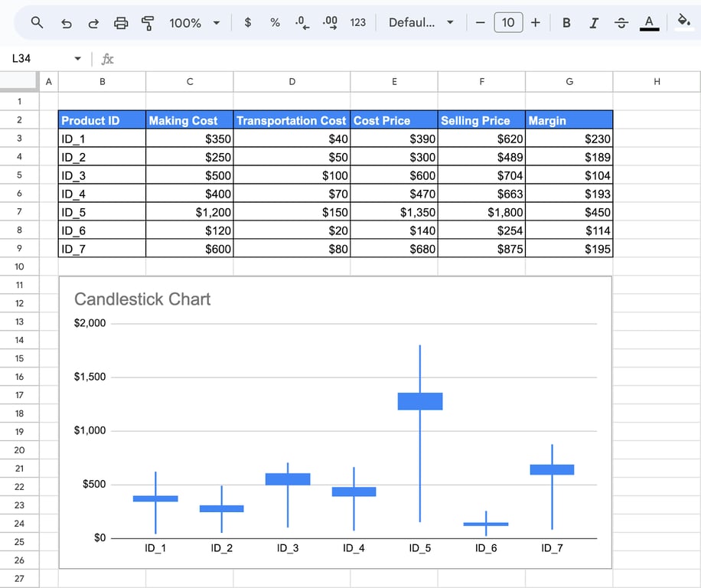
Task: Select cell containing ID_1
Action: 102,139
